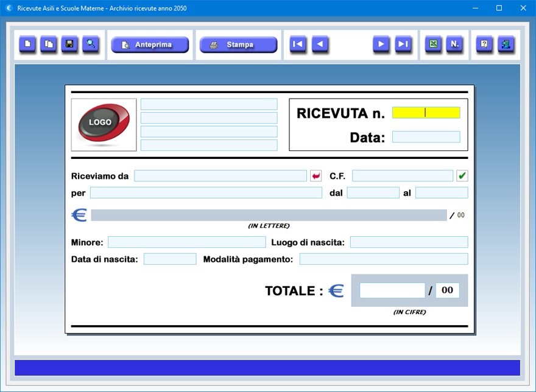
Task: Open search with magnifying glass icon
Action: (91, 44)
